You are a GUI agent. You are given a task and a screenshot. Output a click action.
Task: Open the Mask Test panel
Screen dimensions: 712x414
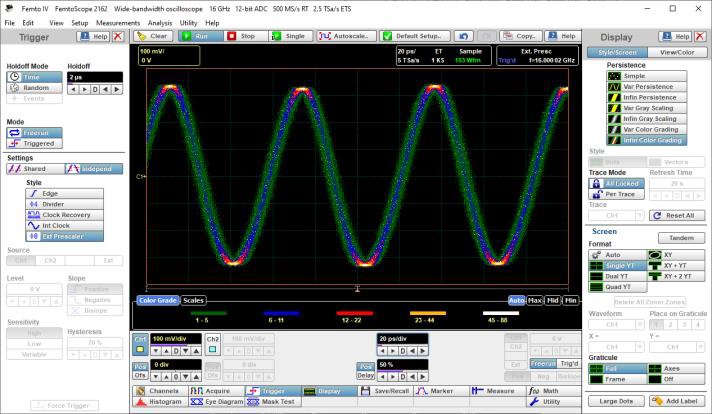click(x=271, y=401)
